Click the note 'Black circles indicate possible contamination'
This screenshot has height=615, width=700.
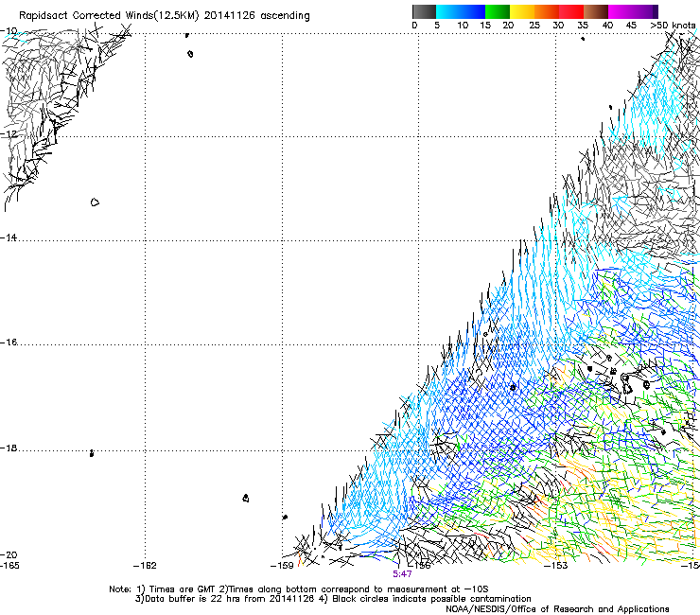coord(431,599)
